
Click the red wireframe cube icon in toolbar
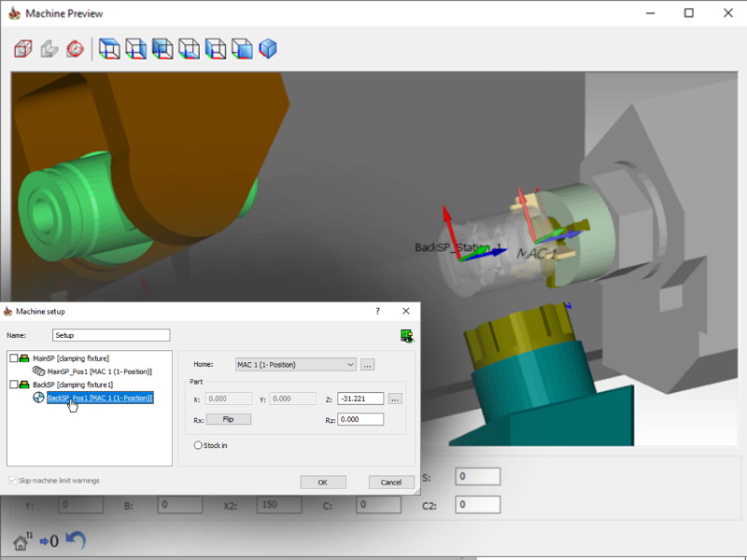pos(23,49)
